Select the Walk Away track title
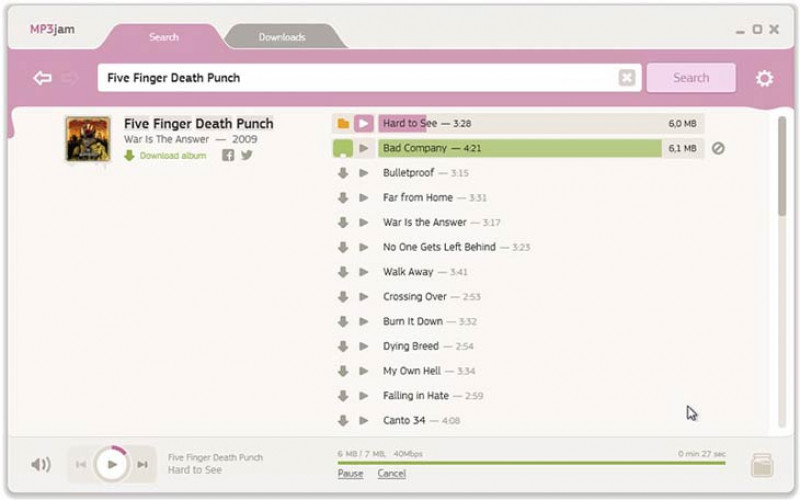 pyautogui.click(x=408, y=272)
